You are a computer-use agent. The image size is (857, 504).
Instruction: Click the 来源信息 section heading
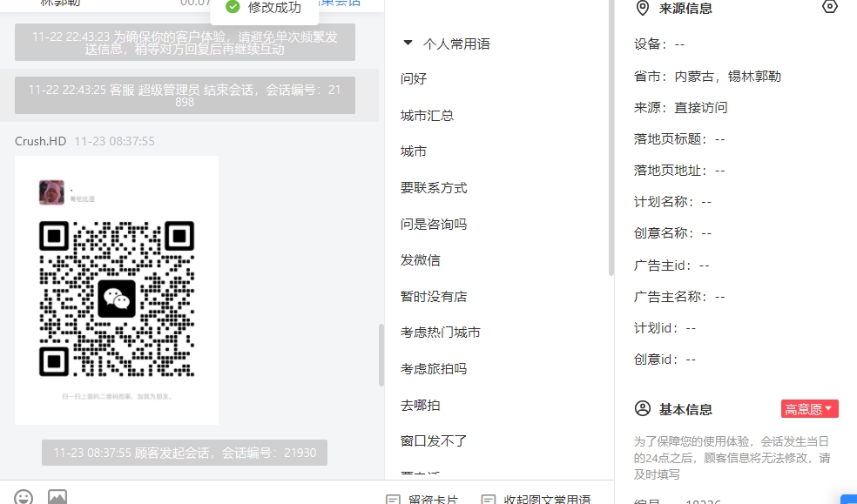685,8
